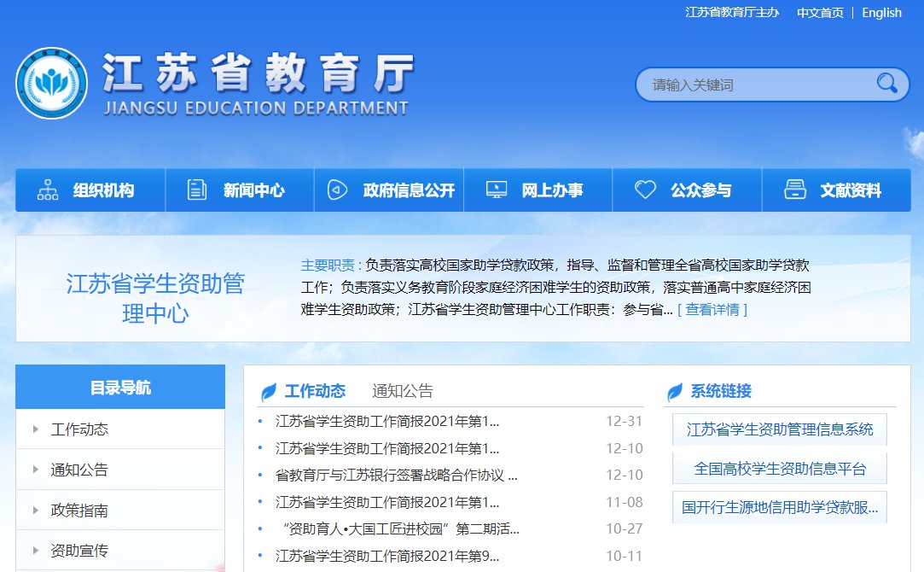The height and width of the screenshot is (572, 924).
Task: Click the 网上办事 monitor icon
Action: click(497, 190)
